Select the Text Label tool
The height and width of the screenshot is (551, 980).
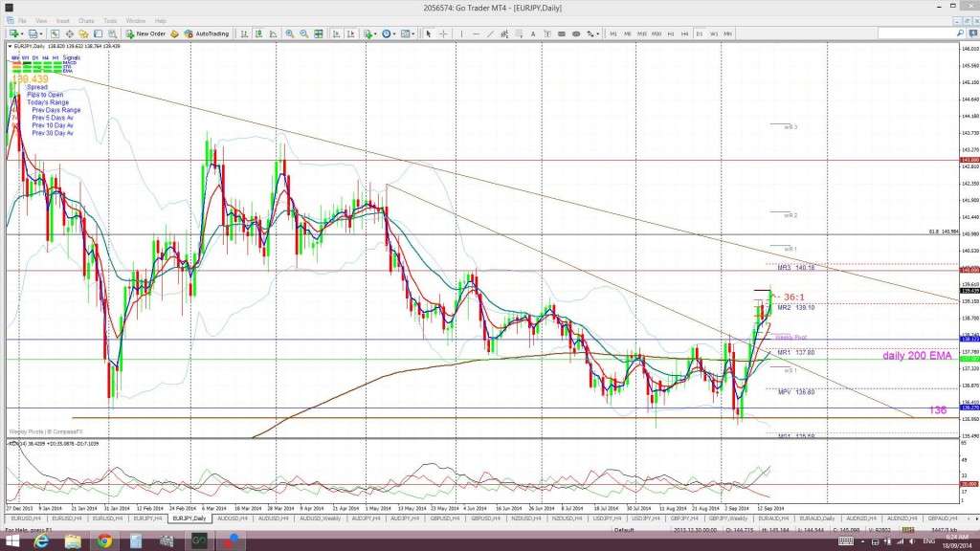tap(547, 33)
